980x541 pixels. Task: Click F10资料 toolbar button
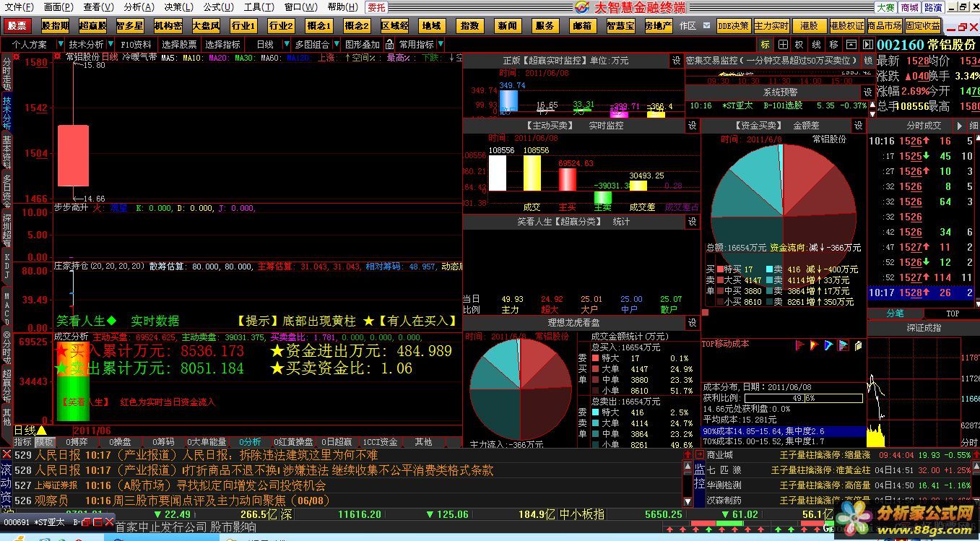pos(136,44)
